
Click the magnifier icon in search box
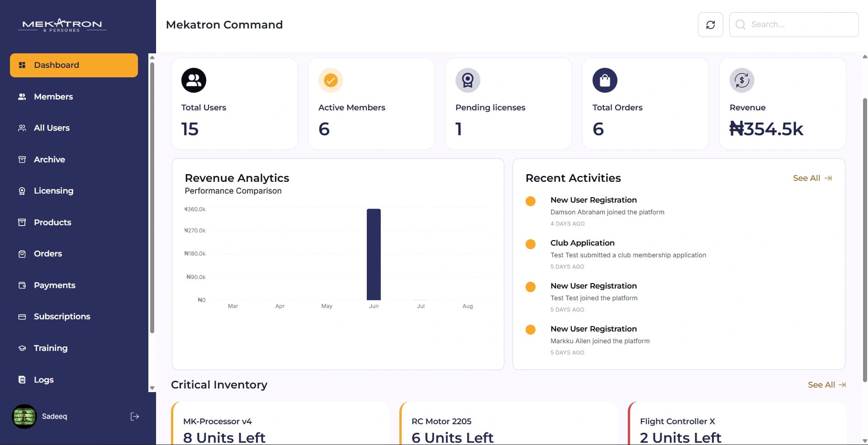point(740,24)
